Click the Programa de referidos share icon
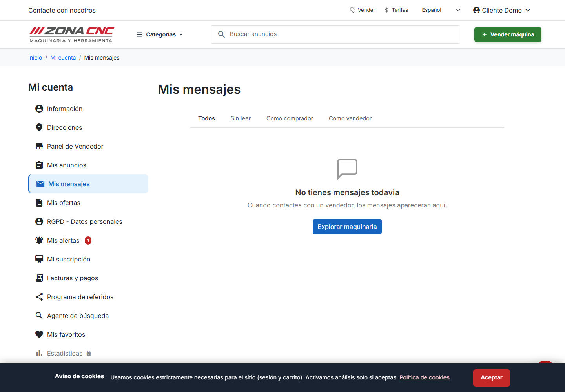 pyautogui.click(x=39, y=297)
